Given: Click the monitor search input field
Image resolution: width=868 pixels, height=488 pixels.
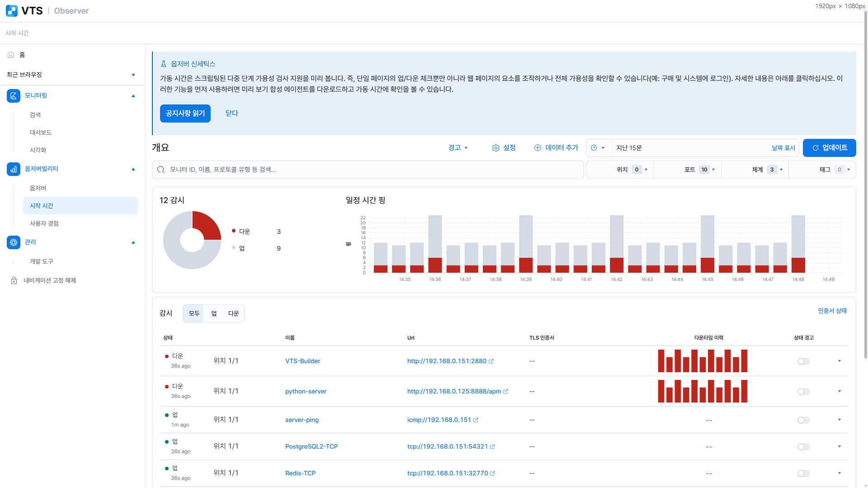Looking at the screenshot, I should tap(368, 170).
